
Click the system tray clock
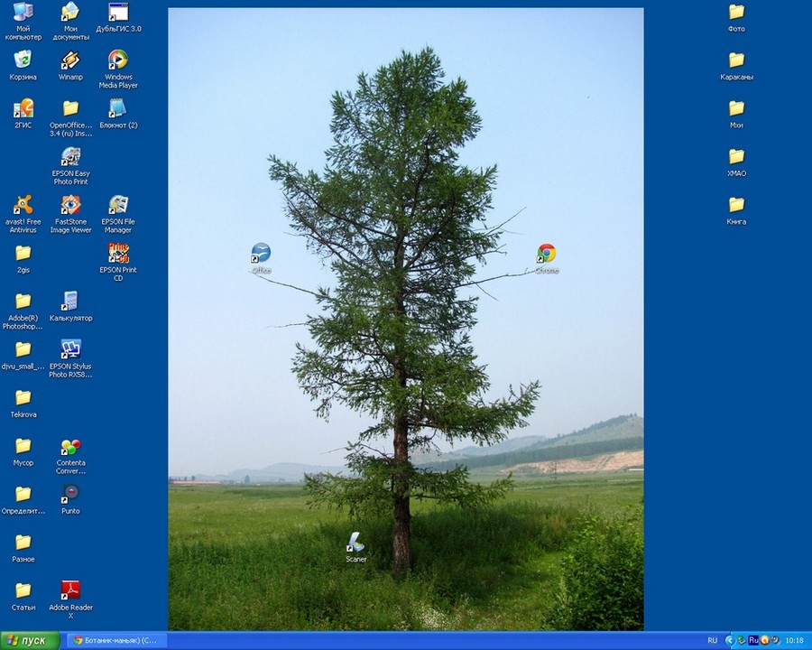click(794, 640)
